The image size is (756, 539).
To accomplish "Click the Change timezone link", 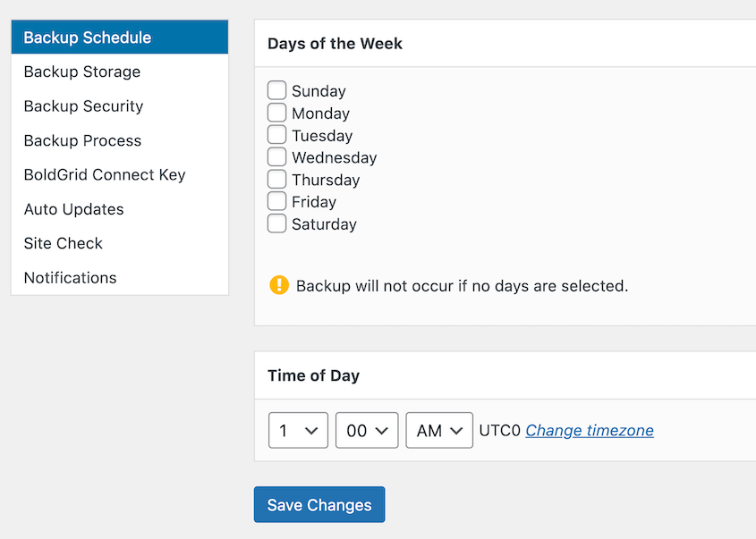I will tap(590, 430).
